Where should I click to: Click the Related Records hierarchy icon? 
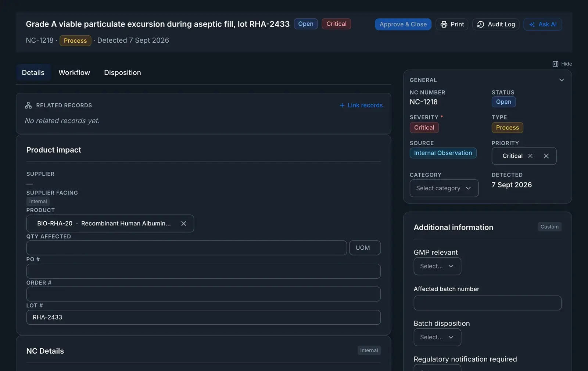pos(28,105)
